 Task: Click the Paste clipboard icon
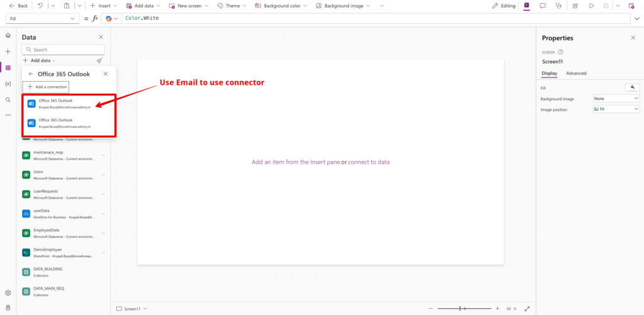[x=67, y=6]
